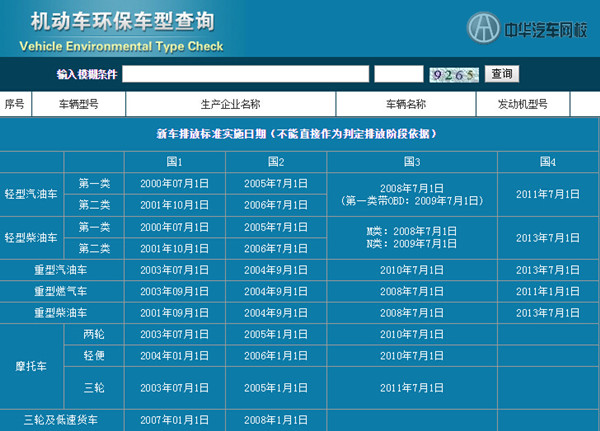Select the 生产企业名称 column header
Screen dimensions: 600x431
230,104
